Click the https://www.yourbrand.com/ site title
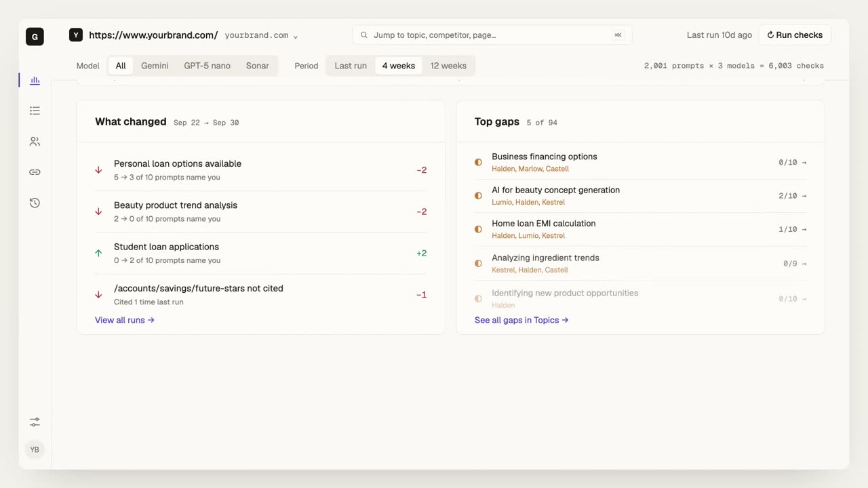The height and width of the screenshot is (488, 868). [x=153, y=35]
